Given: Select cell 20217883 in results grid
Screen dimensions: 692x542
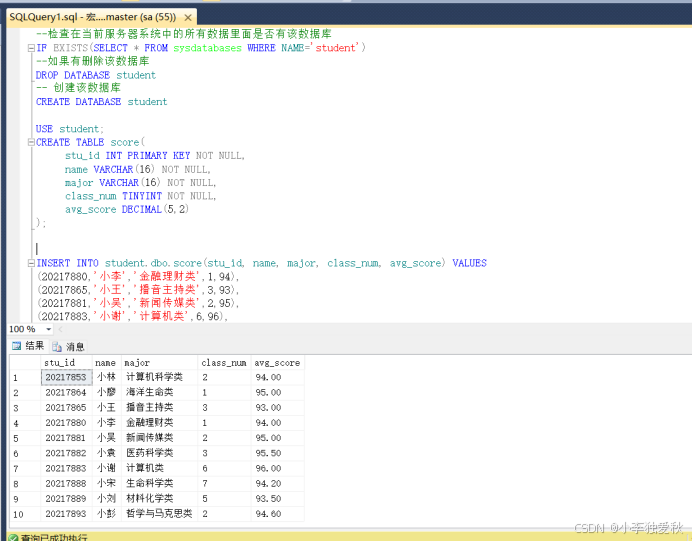Looking at the screenshot, I should pyautogui.click(x=66, y=468).
